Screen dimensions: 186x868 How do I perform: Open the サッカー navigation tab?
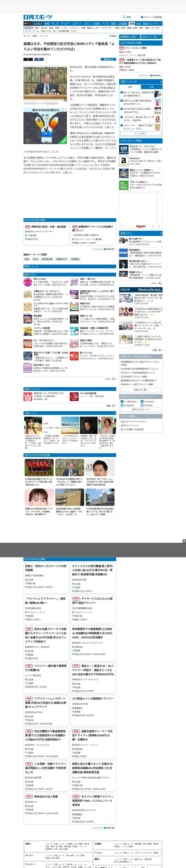point(65,24)
